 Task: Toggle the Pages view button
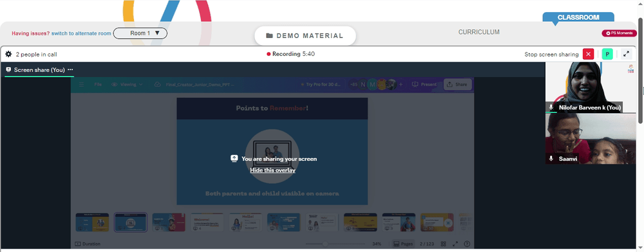[x=403, y=244]
